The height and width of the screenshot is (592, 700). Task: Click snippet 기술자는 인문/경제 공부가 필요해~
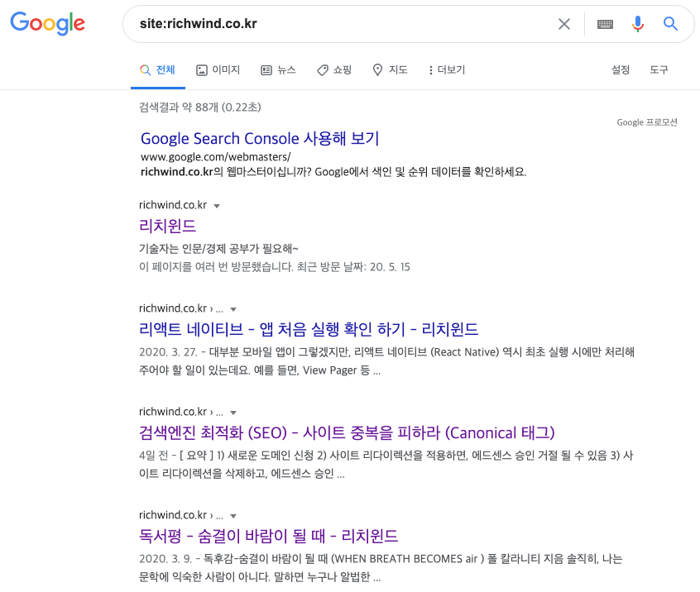click(218, 249)
